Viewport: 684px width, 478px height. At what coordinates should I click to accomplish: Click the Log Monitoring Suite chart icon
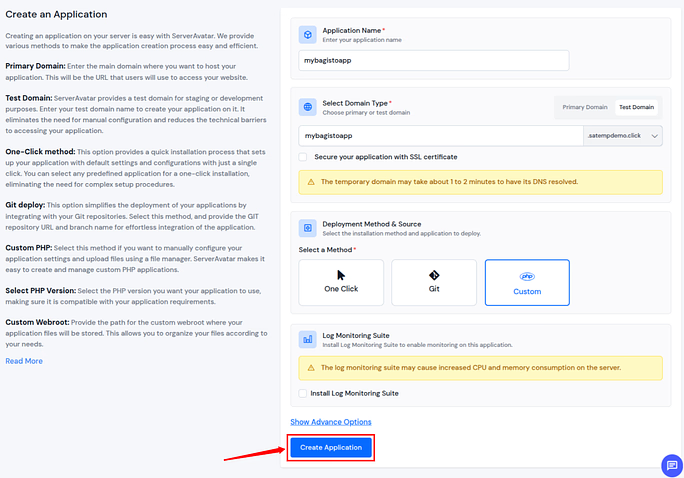tap(308, 339)
